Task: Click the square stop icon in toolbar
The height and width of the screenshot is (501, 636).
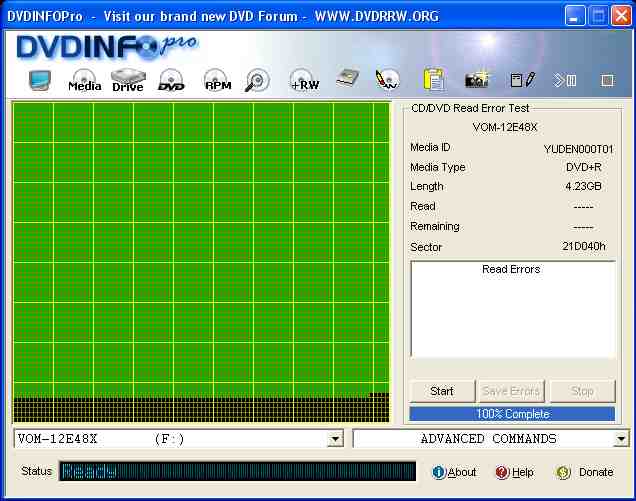Action: pyautogui.click(x=607, y=80)
